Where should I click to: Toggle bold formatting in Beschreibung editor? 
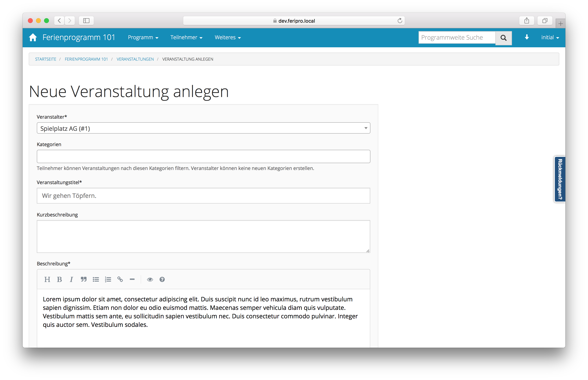tap(59, 279)
